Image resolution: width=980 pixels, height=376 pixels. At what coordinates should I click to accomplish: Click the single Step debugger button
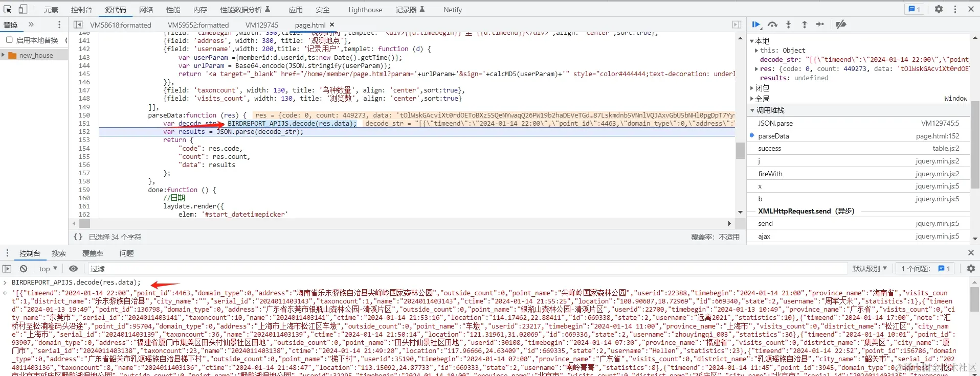point(820,25)
